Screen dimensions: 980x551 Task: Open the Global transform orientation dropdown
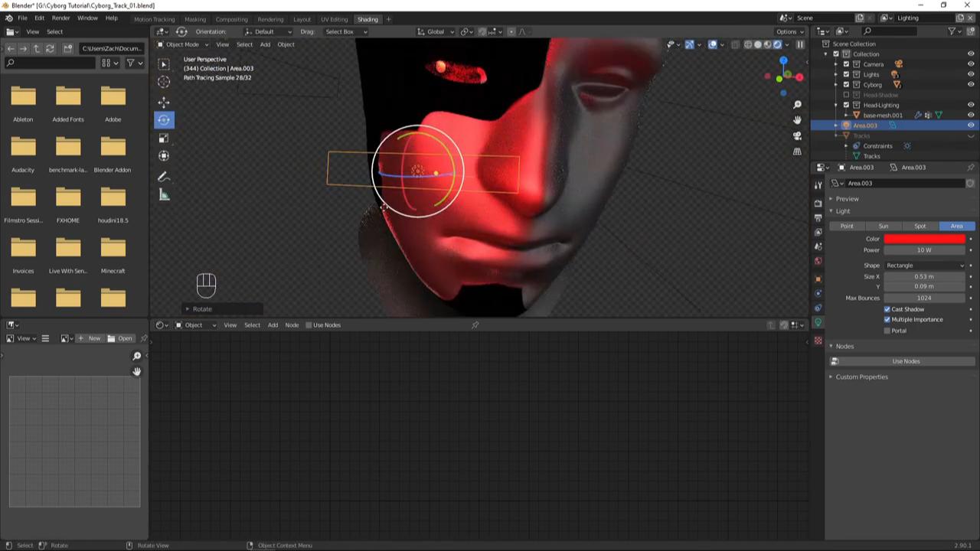tap(436, 31)
